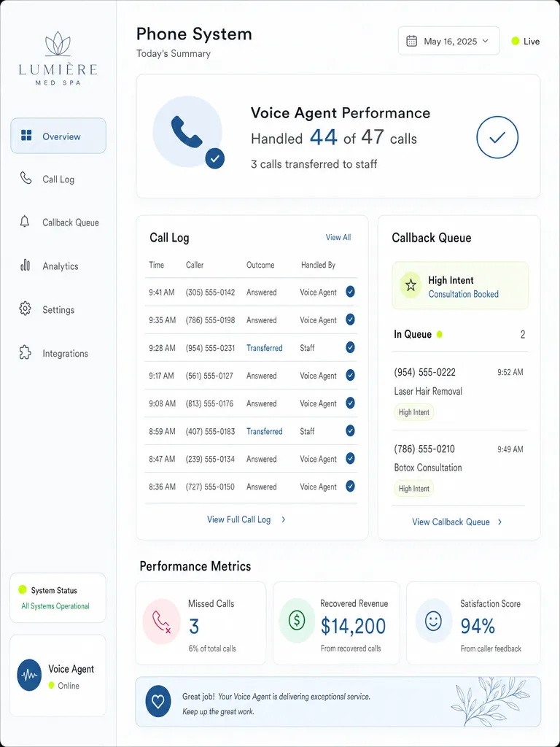Open Integrations from the sidebar

58,353
